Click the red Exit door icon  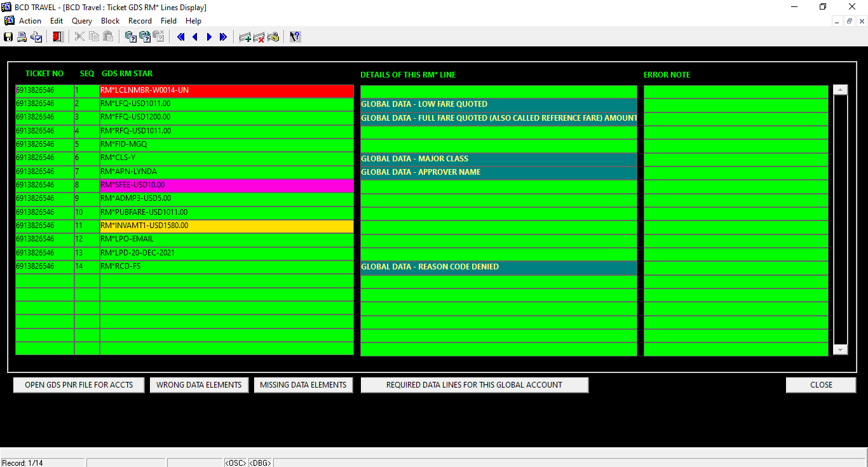[58, 37]
